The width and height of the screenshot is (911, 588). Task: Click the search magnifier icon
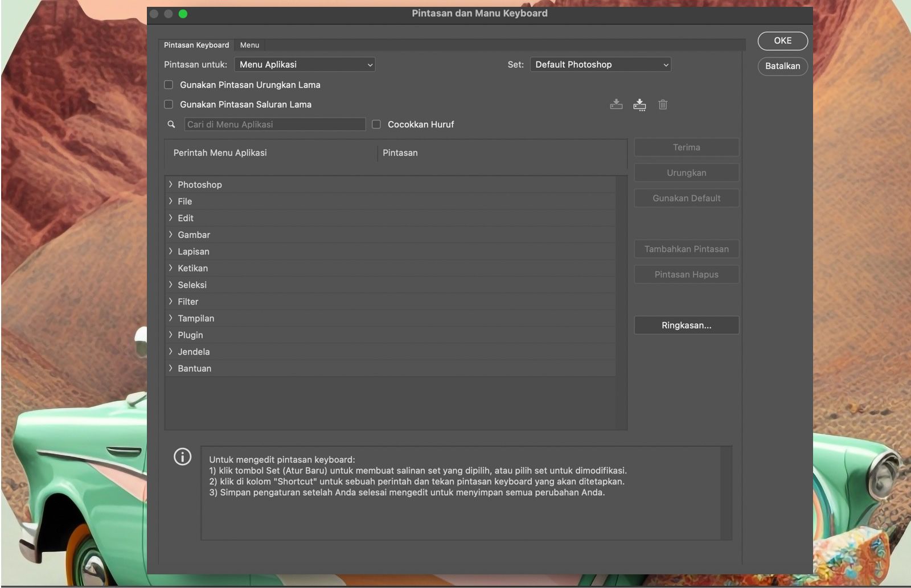pyautogui.click(x=171, y=124)
